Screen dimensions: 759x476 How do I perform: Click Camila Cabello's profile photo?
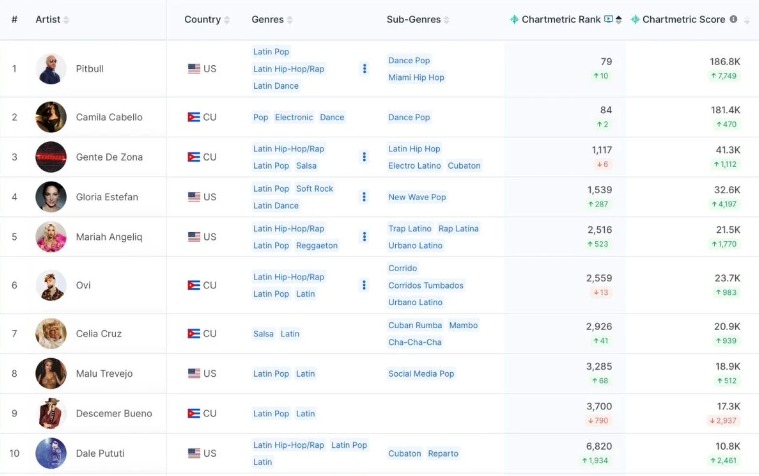(51, 117)
